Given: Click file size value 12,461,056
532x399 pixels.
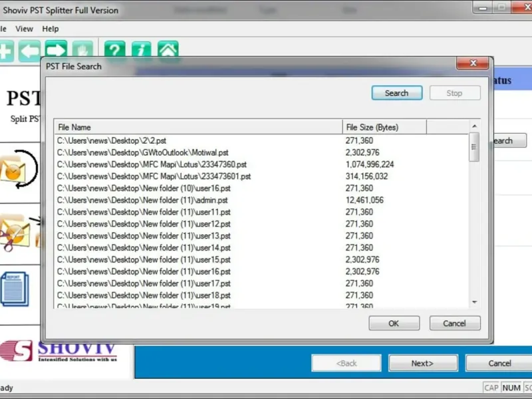Looking at the screenshot, I should pos(364,200).
